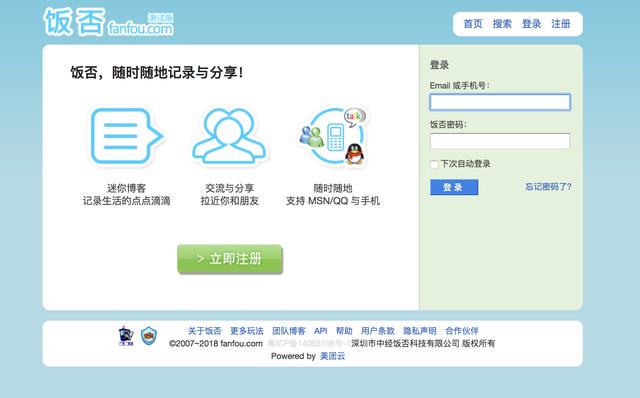Click the MSN/QQ/phone circle icon

coord(333,136)
